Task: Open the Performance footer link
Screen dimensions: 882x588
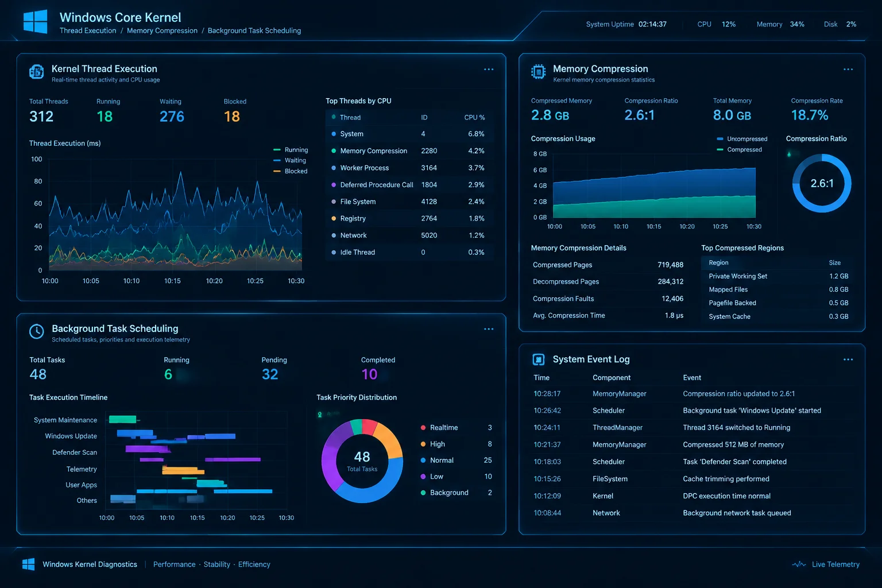Action: [x=174, y=564]
